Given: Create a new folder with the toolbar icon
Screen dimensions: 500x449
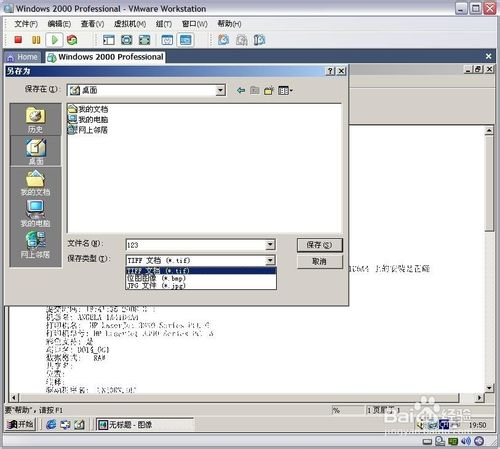Looking at the screenshot, I should click(269, 90).
